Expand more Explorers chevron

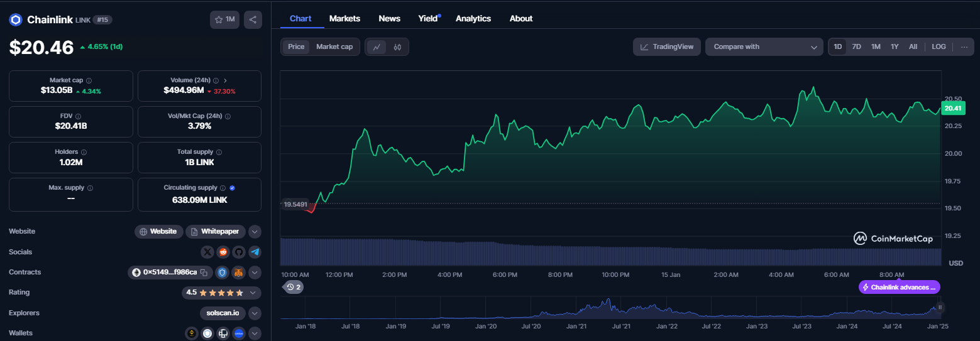pos(255,313)
